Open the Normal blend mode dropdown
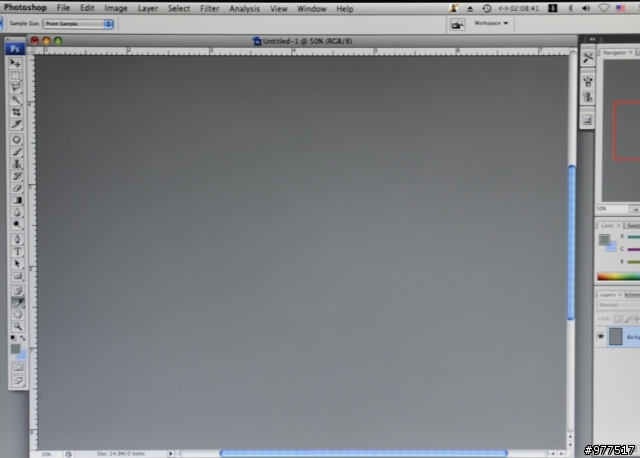 [x=618, y=305]
